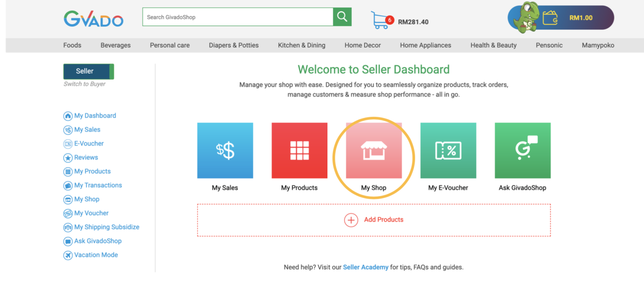Open the pink My Shop tile
Screen dimensions: 644x300
tap(374, 150)
